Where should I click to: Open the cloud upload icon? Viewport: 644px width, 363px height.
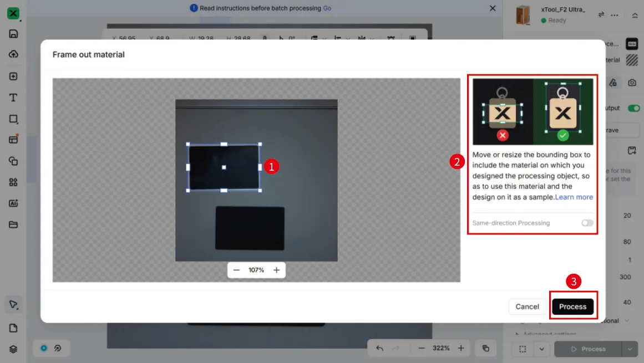(x=13, y=54)
